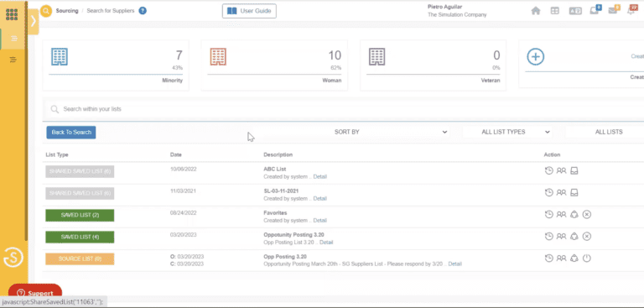Open Detail link for SL-03-11-2021
The height and width of the screenshot is (308, 644).
(320, 199)
